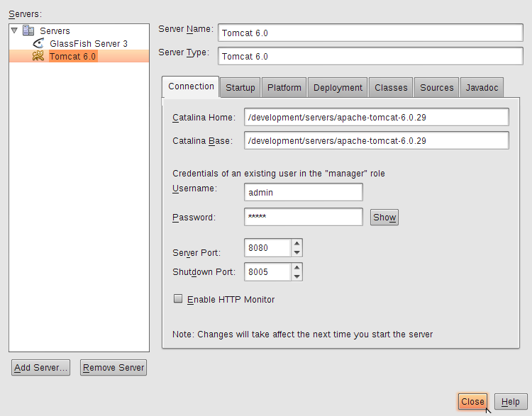
Task: Decrease the Shutdown Port value
Action: 297,276
